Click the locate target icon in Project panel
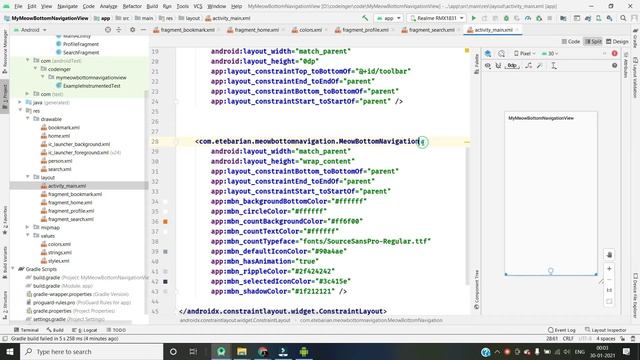The image size is (640, 360). [108, 30]
